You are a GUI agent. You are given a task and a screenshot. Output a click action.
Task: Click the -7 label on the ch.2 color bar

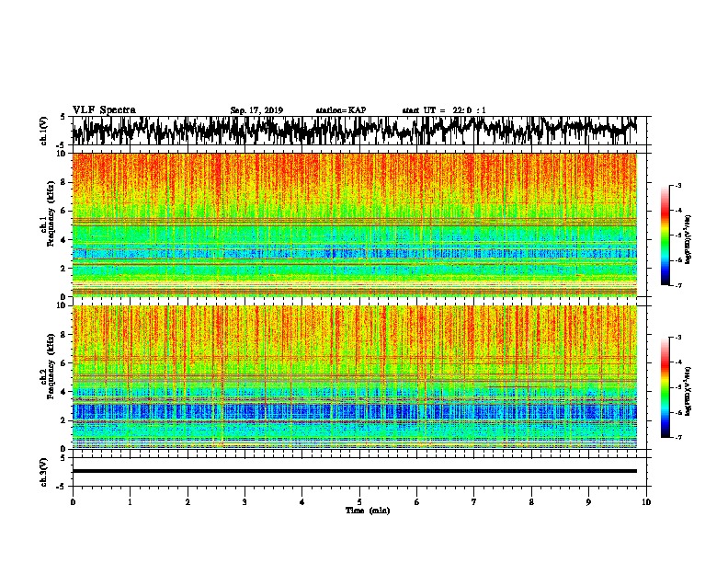tap(677, 437)
